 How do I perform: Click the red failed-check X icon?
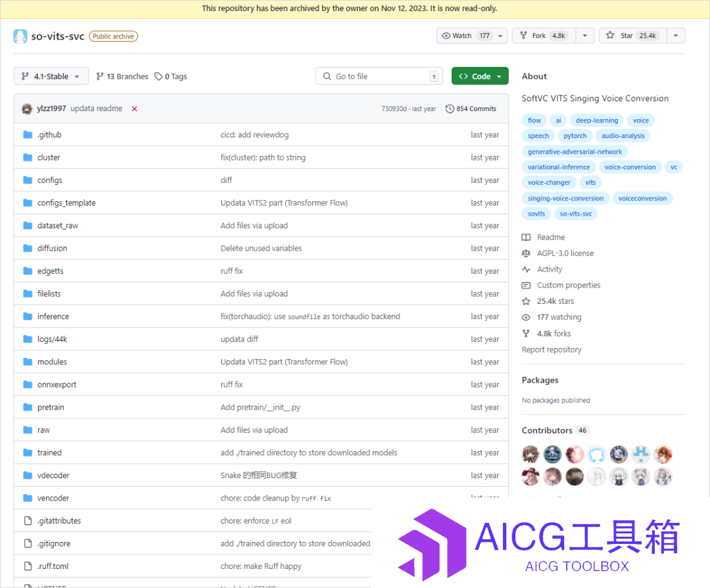point(135,109)
